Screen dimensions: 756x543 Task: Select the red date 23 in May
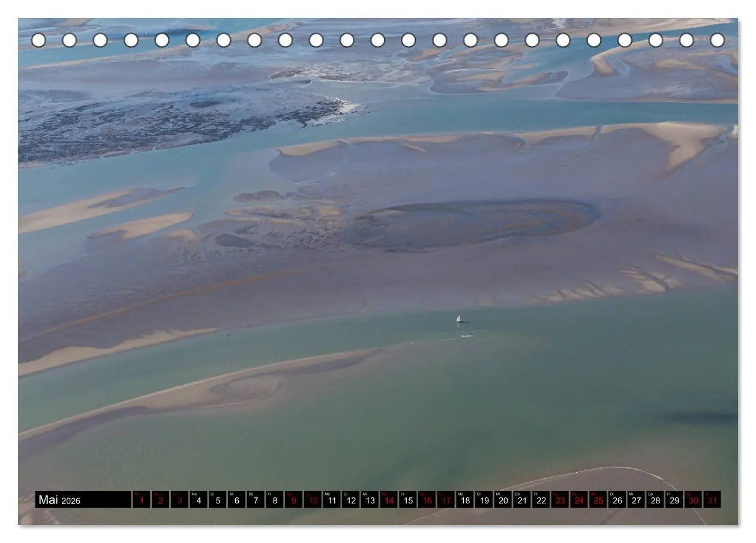tap(560, 500)
